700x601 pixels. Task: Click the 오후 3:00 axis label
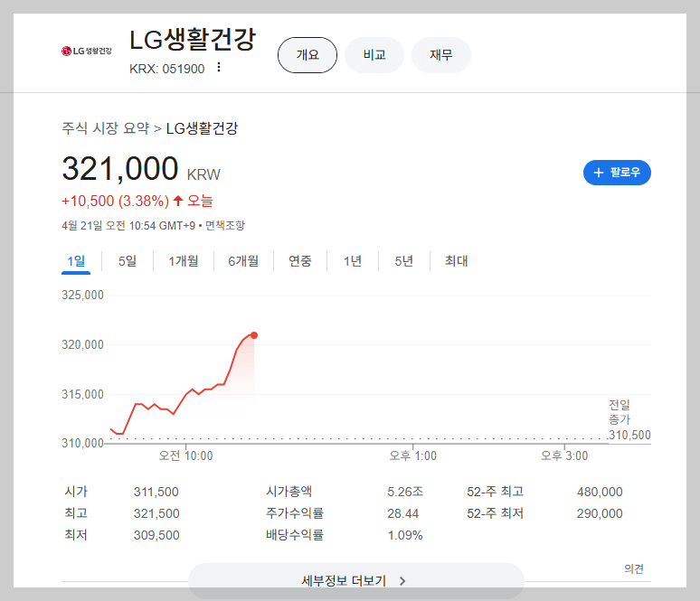(564, 456)
